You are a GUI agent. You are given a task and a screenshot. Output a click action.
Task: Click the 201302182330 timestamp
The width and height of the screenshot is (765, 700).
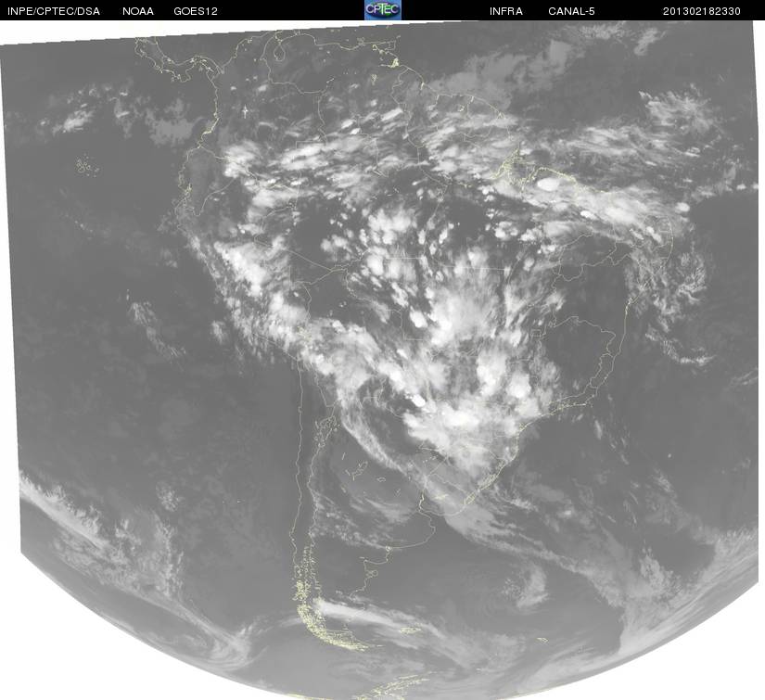pos(702,11)
